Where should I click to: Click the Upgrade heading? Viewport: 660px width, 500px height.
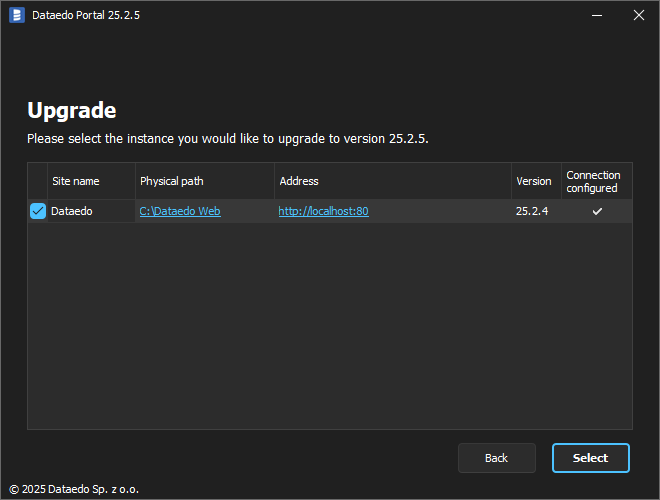[x=72, y=111]
